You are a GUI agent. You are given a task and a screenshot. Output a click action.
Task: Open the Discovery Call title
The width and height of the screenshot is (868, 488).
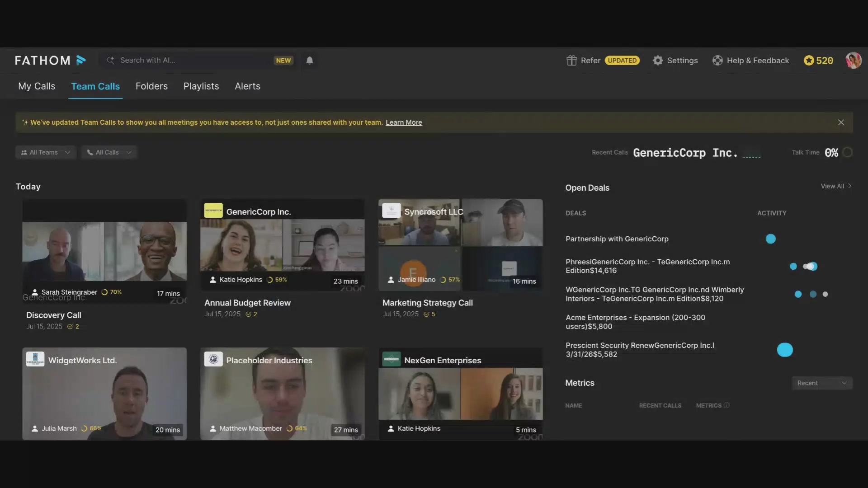pyautogui.click(x=54, y=315)
